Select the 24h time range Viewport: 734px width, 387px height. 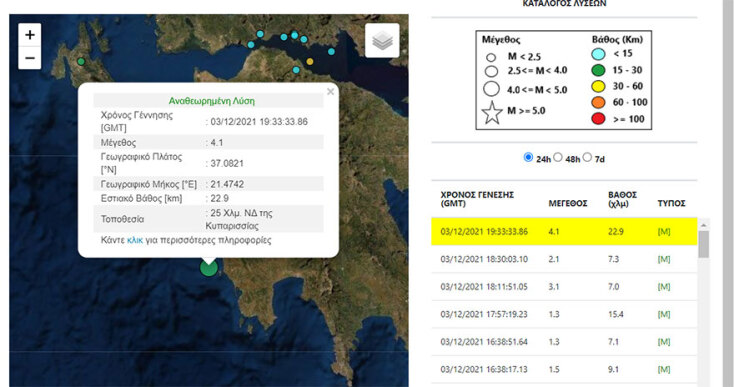pos(528,157)
